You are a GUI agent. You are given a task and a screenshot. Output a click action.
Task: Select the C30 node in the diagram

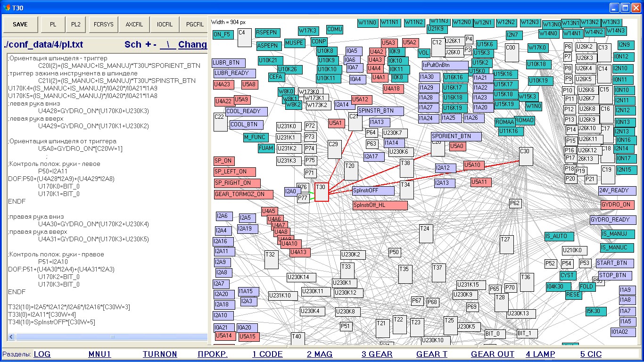pyautogui.click(x=526, y=156)
